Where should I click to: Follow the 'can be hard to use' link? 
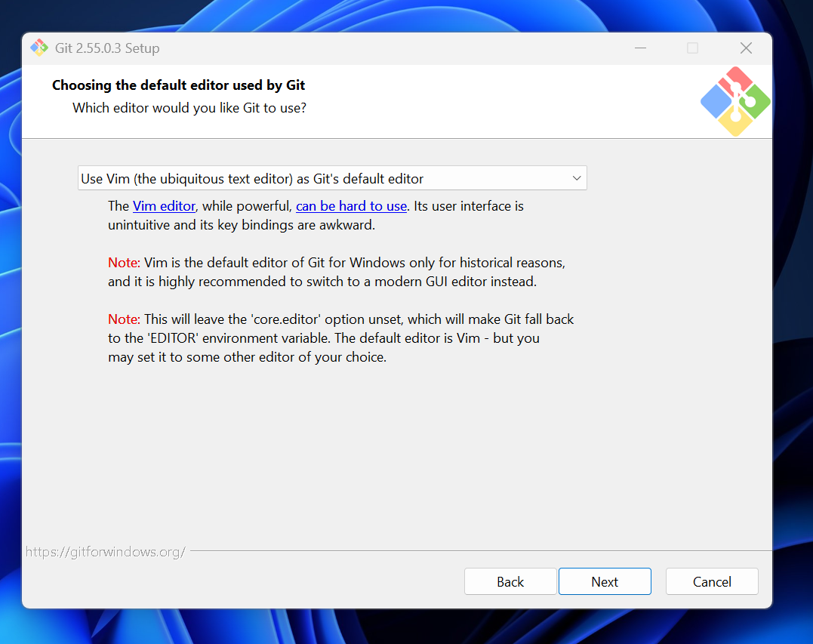[351, 206]
